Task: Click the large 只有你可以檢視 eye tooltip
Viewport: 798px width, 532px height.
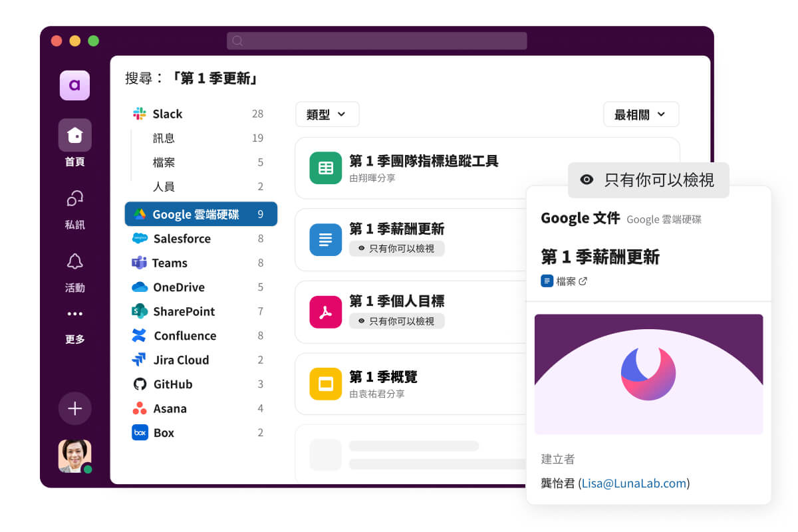Action: [x=648, y=180]
